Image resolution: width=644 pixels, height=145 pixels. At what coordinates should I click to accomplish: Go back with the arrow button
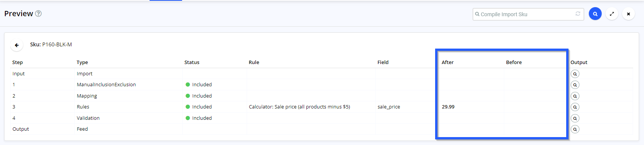17,45
